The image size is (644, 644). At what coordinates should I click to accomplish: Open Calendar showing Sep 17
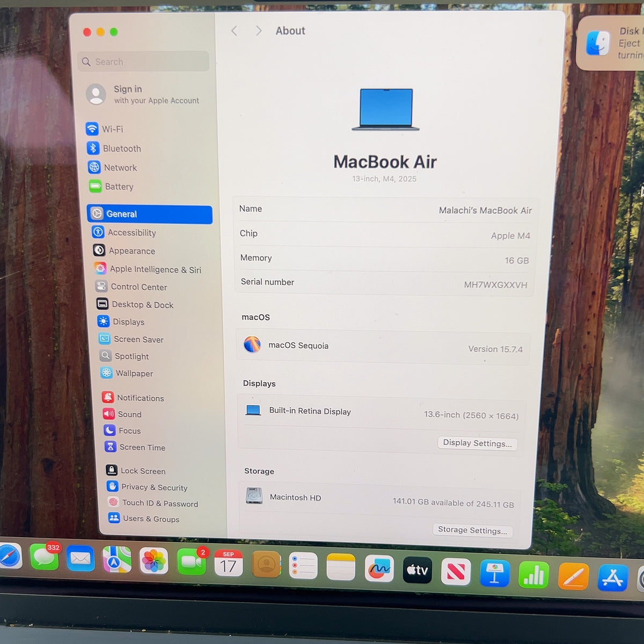point(229,563)
